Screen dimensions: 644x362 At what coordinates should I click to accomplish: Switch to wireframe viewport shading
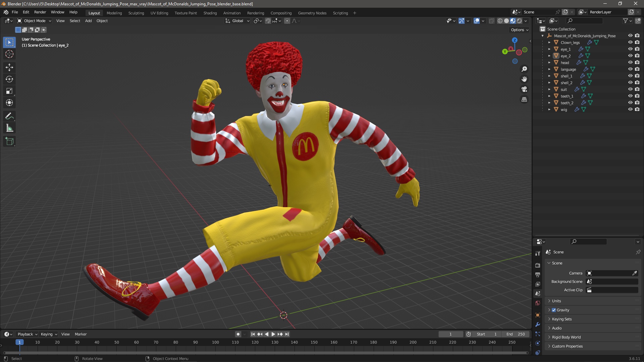(x=500, y=21)
